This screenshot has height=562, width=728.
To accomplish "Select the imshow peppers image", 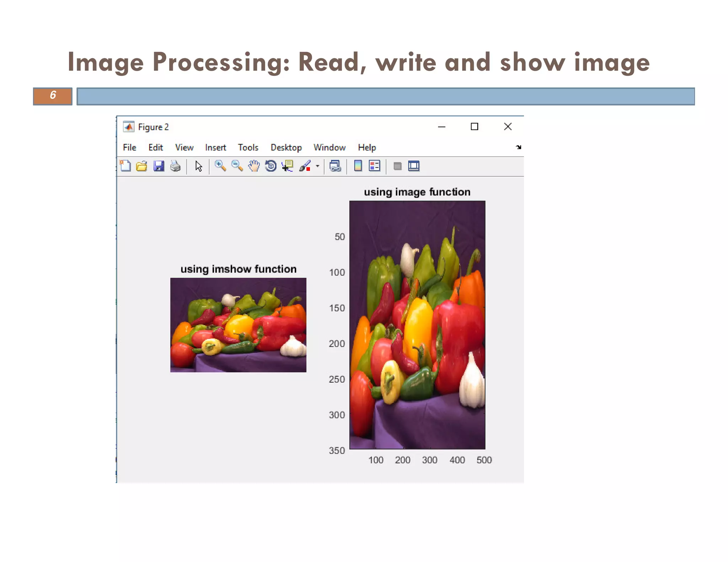I will [238, 325].
